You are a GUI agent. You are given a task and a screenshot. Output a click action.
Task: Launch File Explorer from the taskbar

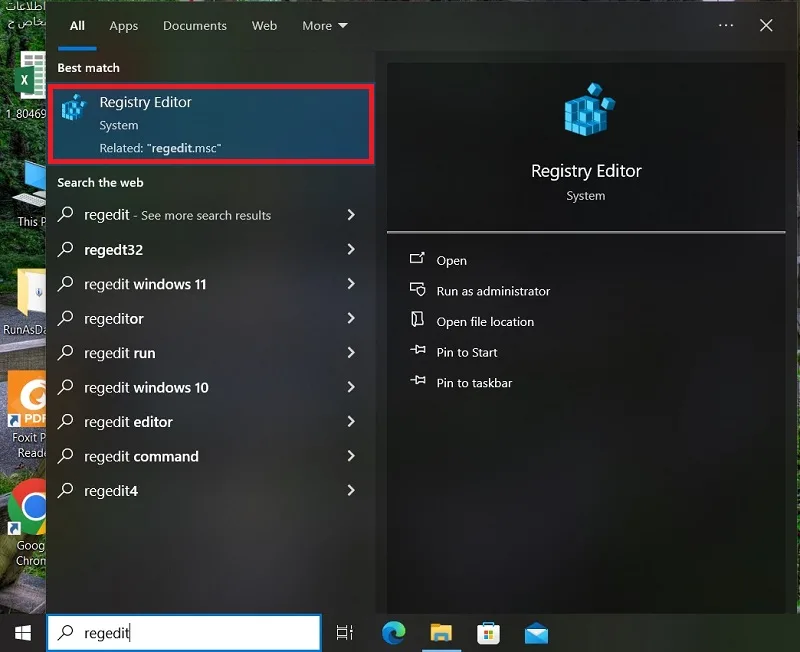coord(441,633)
